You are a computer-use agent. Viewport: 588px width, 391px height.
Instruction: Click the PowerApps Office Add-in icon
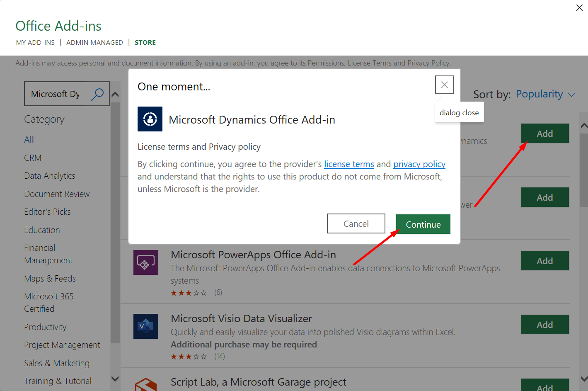(x=146, y=262)
